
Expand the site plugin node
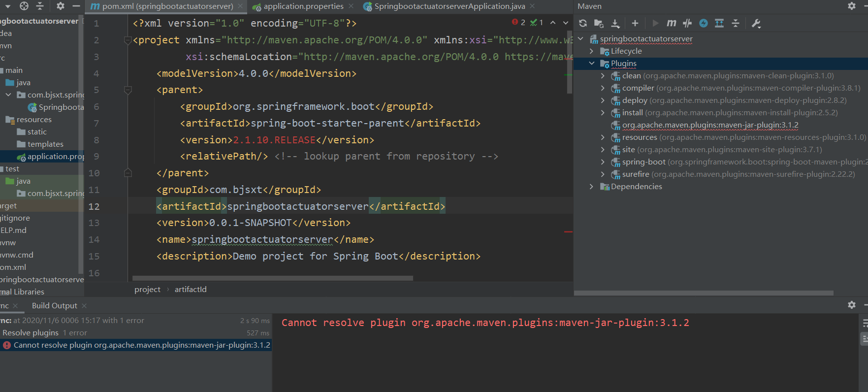click(603, 150)
